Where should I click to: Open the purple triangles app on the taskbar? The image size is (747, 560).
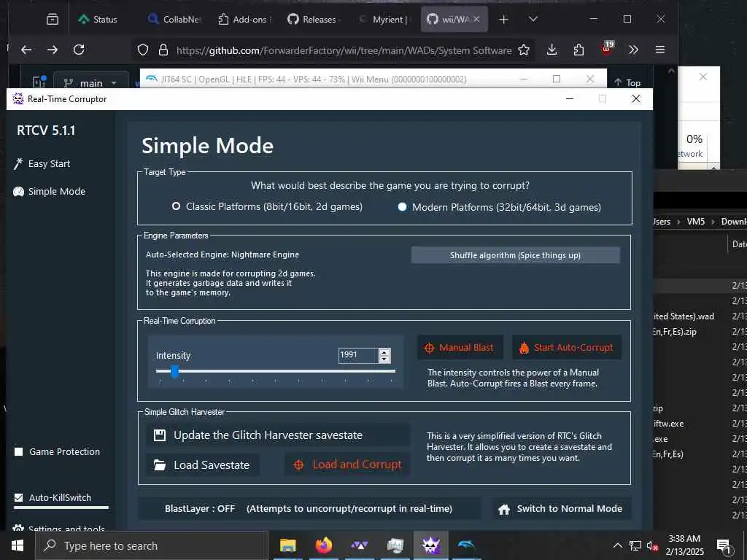pos(359,545)
